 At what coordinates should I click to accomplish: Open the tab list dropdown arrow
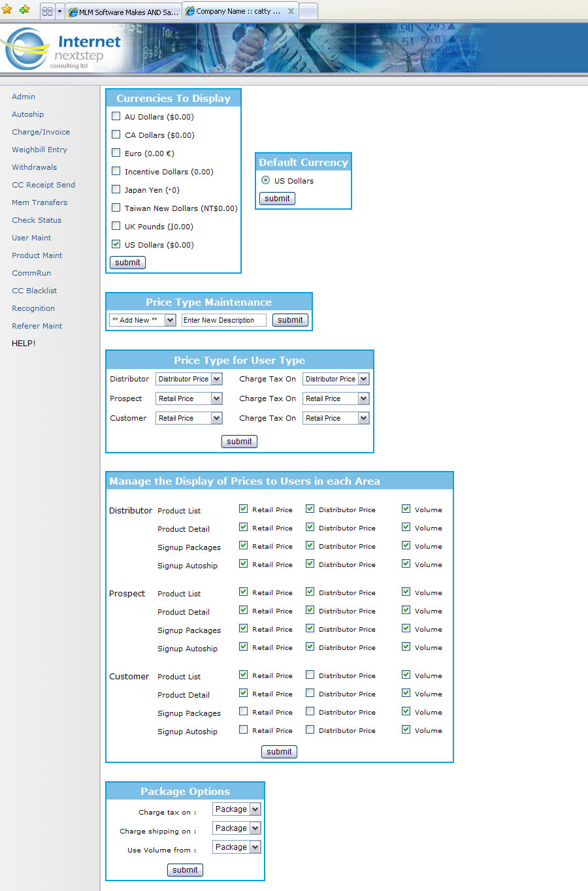(x=59, y=12)
